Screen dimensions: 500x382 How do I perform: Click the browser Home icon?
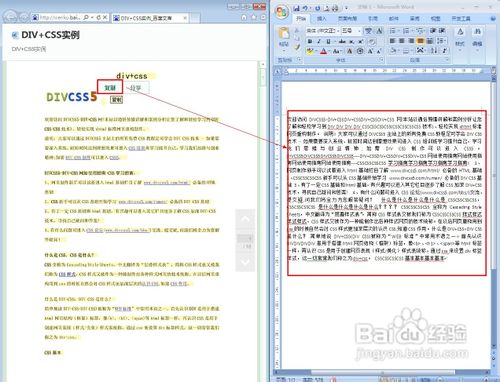click(x=244, y=17)
